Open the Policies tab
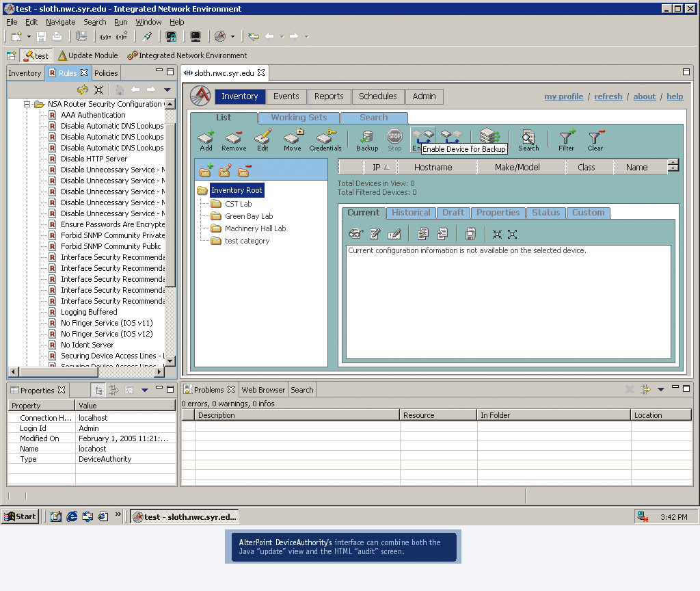This screenshot has width=700, height=591. 106,73
